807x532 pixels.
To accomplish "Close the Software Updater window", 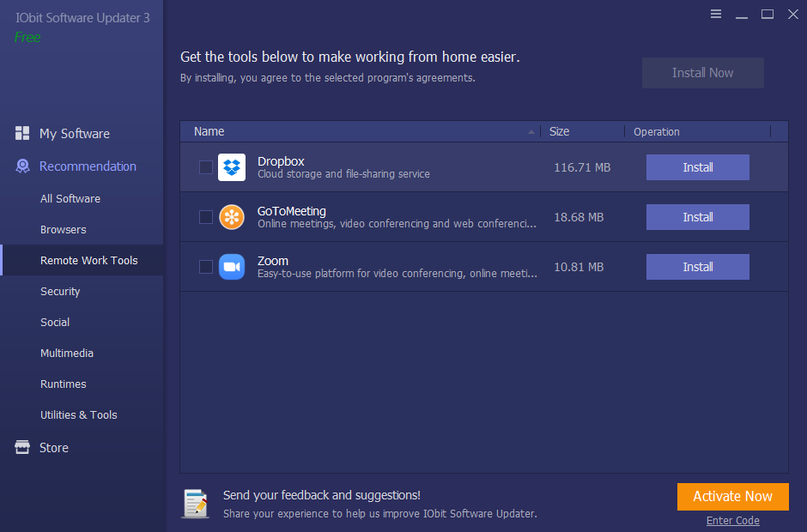I will pos(793,14).
